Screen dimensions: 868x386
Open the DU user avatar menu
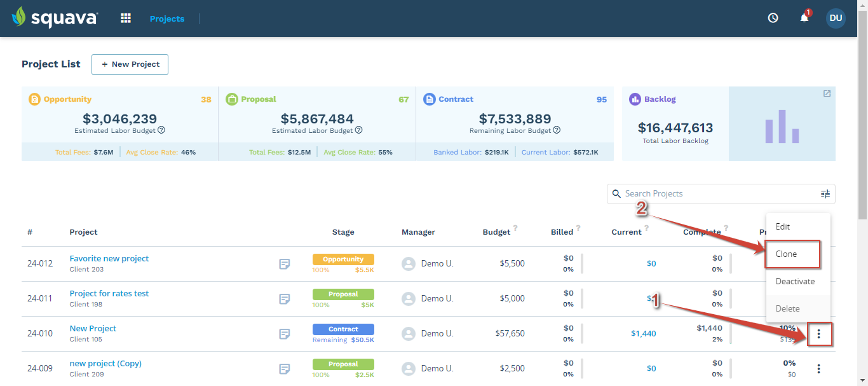coord(836,18)
